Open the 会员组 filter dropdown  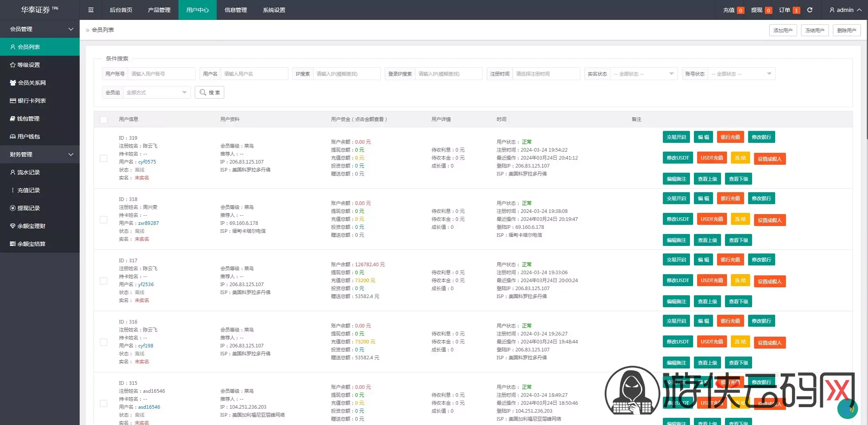[x=157, y=92]
